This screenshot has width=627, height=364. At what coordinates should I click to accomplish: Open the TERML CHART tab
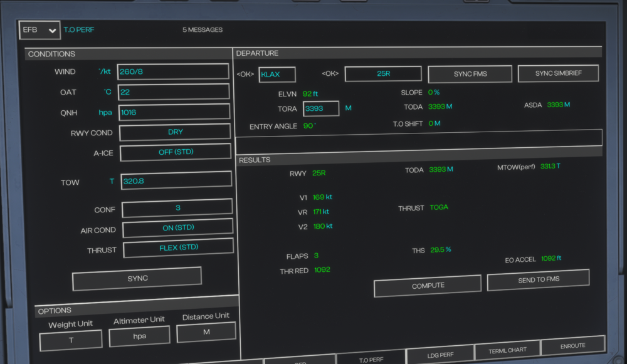click(507, 350)
